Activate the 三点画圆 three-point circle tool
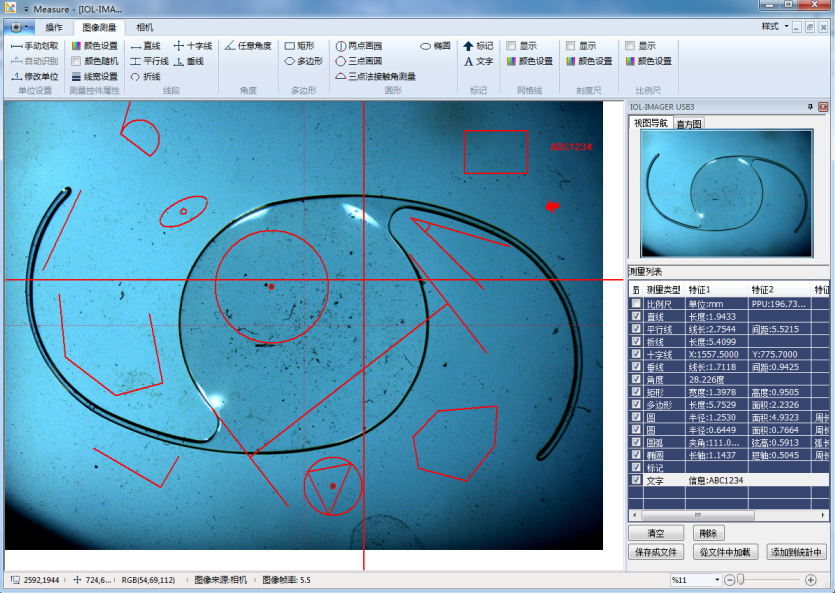 [358, 61]
